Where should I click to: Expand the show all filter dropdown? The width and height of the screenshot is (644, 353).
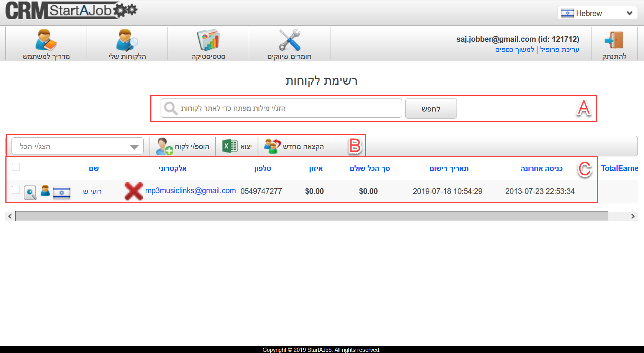(78, 146)
